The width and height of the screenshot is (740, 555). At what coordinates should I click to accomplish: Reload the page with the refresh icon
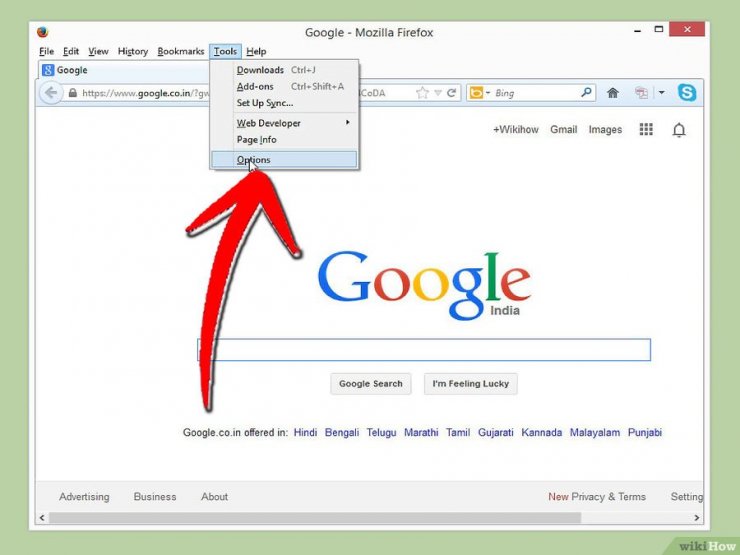coord(452,92)
